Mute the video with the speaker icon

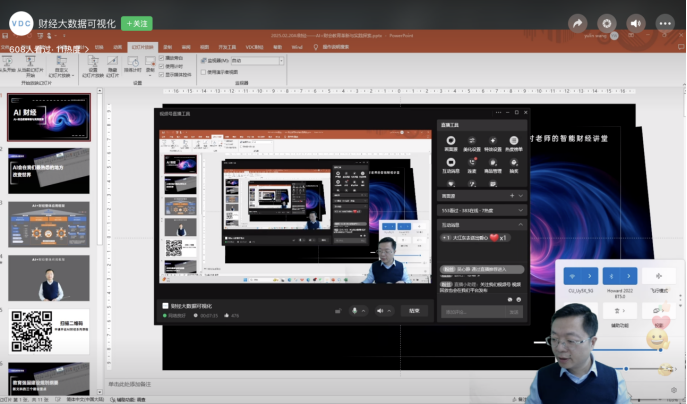[x=635, y=22]
